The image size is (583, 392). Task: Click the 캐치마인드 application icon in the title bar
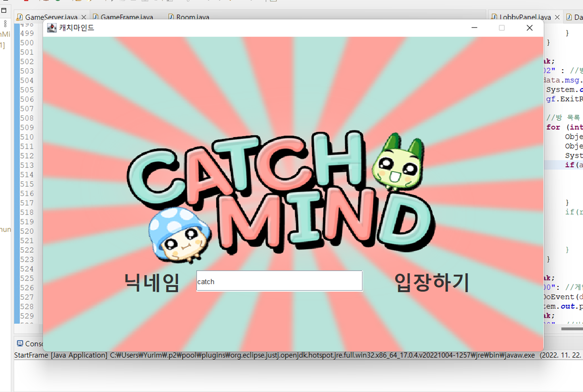52,28
